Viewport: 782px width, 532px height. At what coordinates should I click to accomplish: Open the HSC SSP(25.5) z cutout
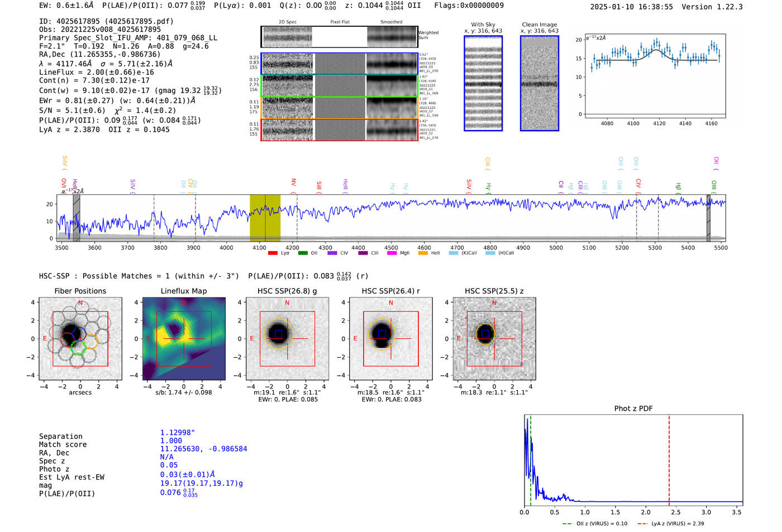point(494,339)
